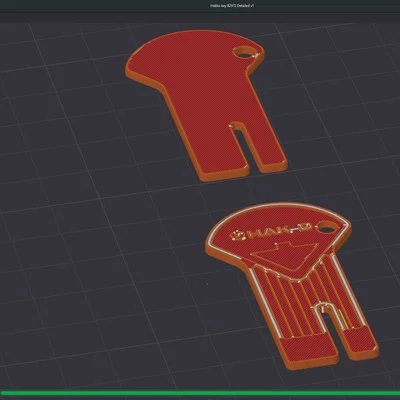Screen dimensions: 400x400
Task: Click the green progress bar at bottom
Action: pyautogui.click(x=200, y=393)
